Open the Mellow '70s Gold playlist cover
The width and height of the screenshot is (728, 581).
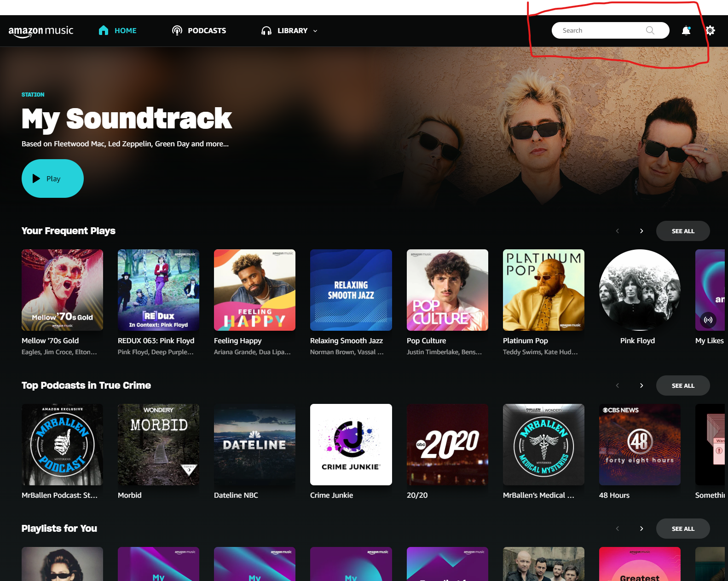point(62,290)
